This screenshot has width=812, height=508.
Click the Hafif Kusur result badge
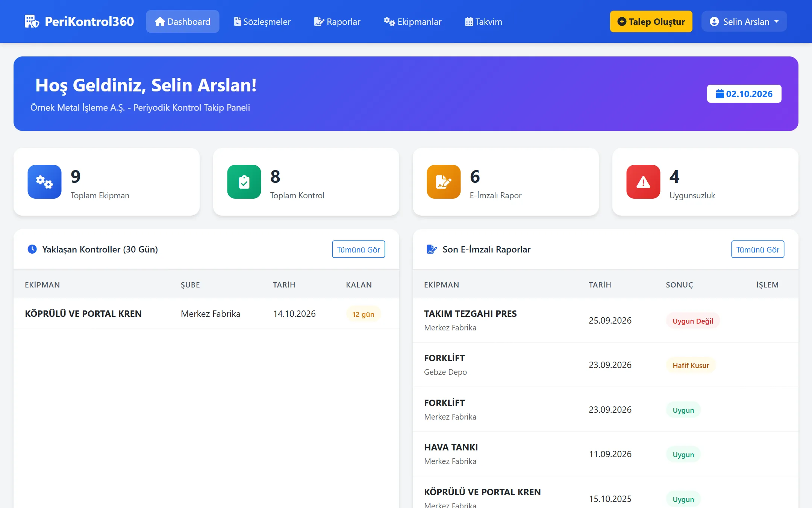(x=691, y=365)
